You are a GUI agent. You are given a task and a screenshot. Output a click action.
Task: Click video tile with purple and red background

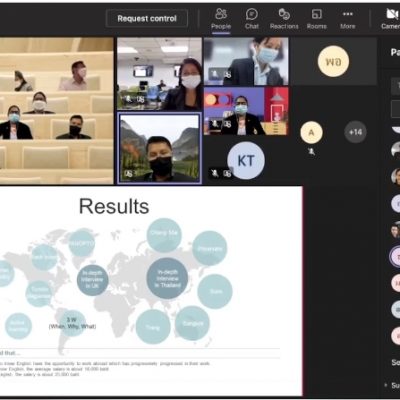246,111
